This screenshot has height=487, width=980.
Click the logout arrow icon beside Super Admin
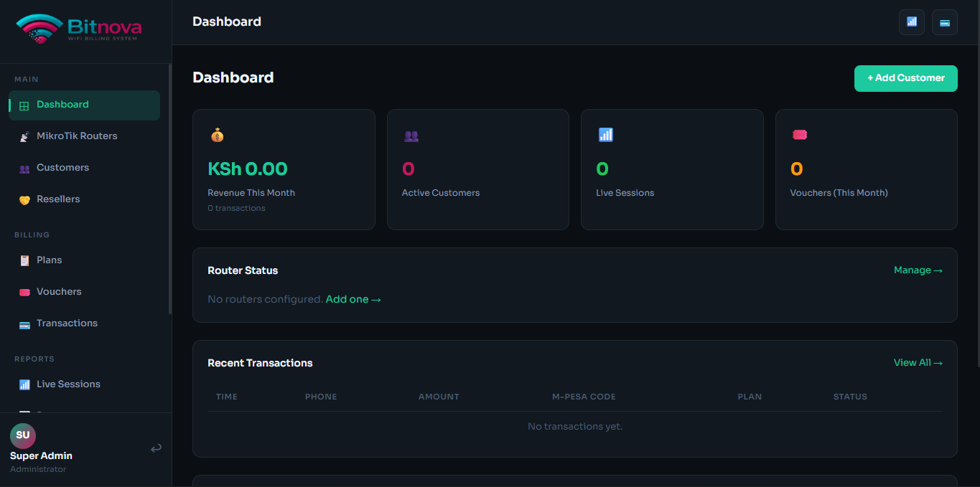pyautogui.click(x=156, y=449)
